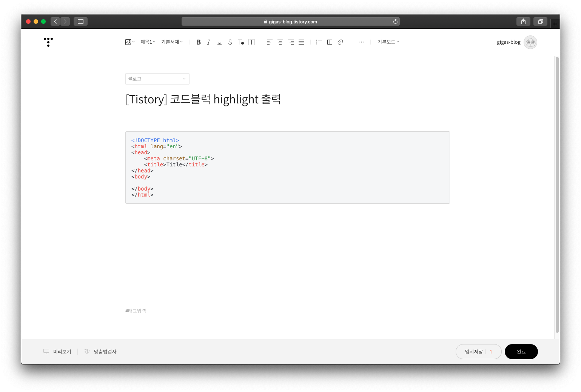
Task: Open the text color picker
Action: pos(241,42)
